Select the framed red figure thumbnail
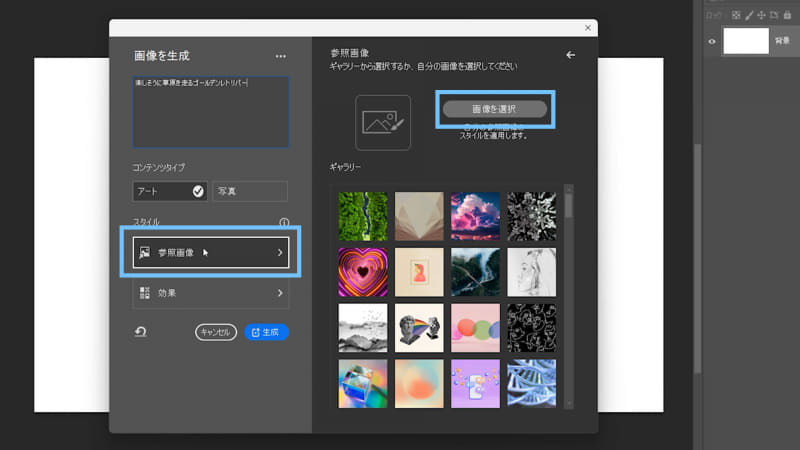 click(x=419, y=272)
